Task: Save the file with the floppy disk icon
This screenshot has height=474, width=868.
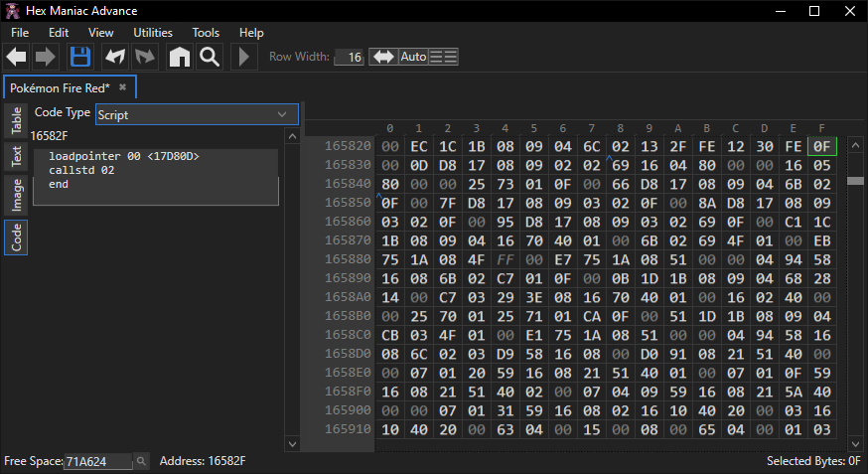Action: pyautogui.click(x=80, y=57)
